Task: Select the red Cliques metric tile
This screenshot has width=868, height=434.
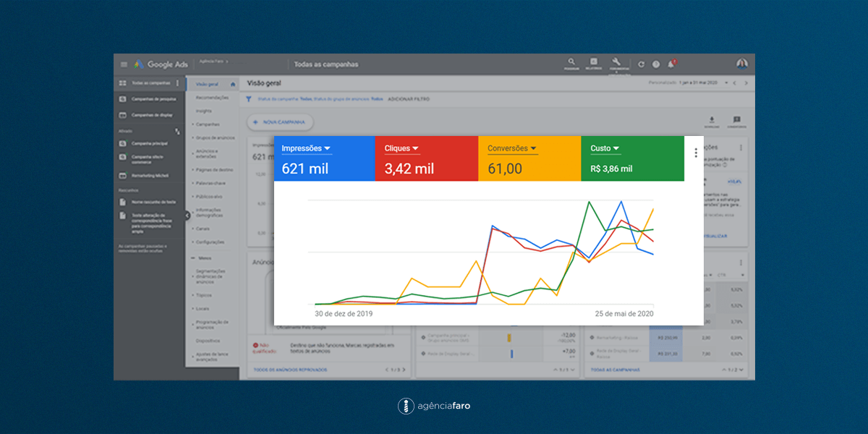Action: (x=427, y=158)
